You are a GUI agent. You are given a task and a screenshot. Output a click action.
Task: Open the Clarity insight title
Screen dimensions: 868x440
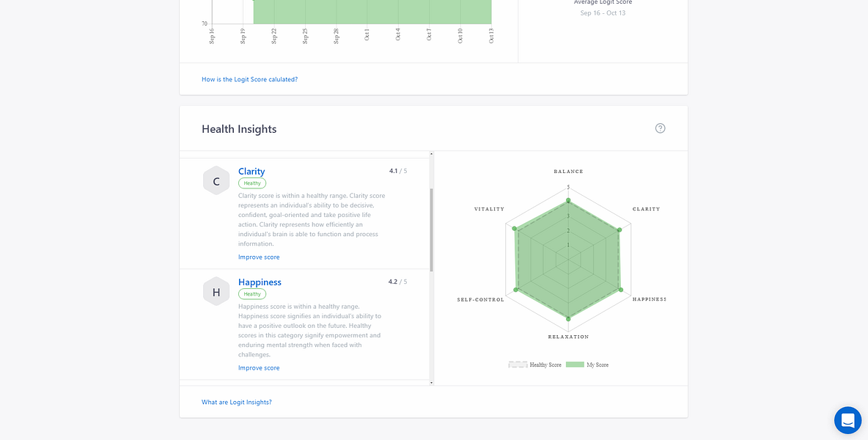(251, 172)
